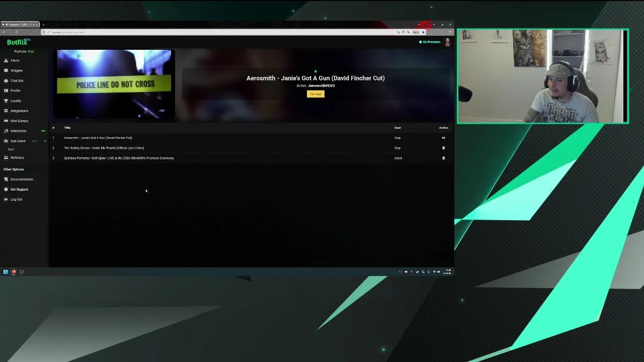Viewport: 644px width, 362px height.
Task: Select the Chat Bot menu label
Action: (17, 80)
